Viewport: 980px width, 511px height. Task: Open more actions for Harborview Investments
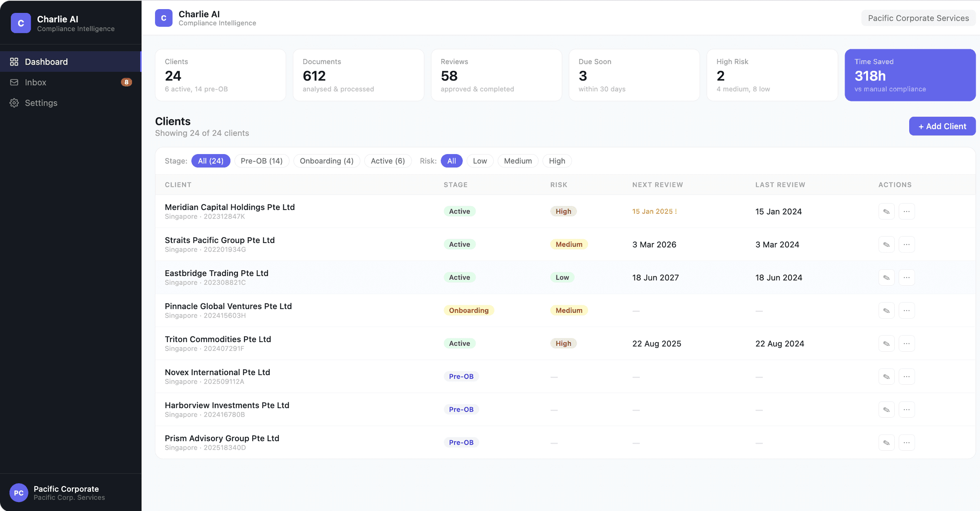[x=906, y=410]
